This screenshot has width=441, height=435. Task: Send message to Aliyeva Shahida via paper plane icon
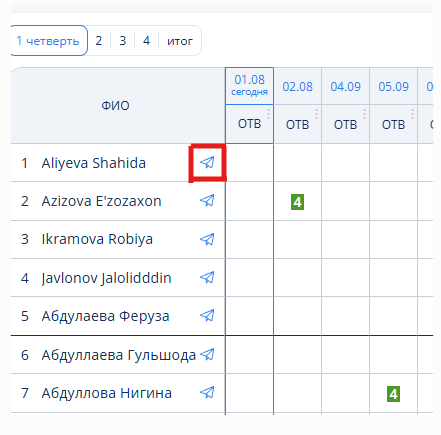[x=207, y=163]
